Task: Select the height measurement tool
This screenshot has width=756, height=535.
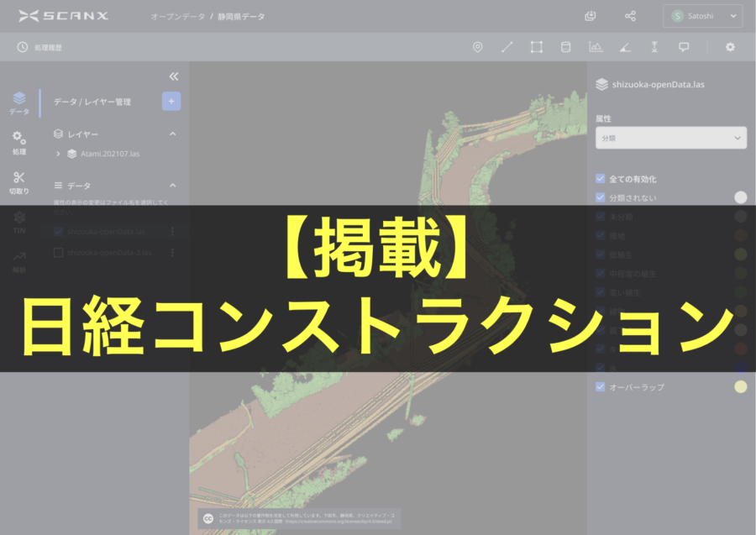Action: point(654,47)
